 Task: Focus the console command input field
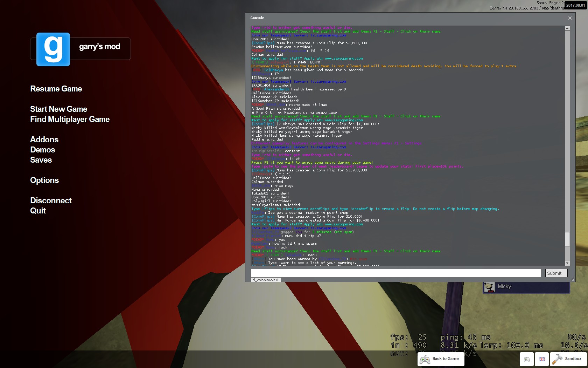pyautogui.click(x=396, y=273)
